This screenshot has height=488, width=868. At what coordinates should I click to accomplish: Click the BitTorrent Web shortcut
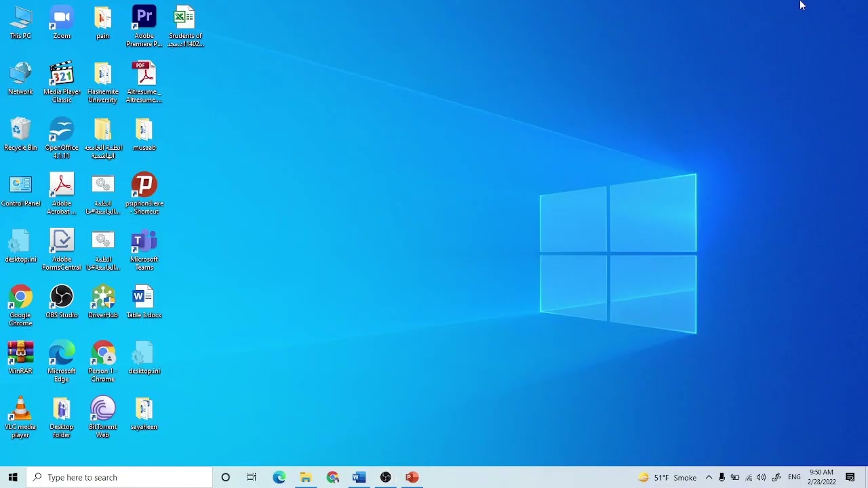(103, 418)
